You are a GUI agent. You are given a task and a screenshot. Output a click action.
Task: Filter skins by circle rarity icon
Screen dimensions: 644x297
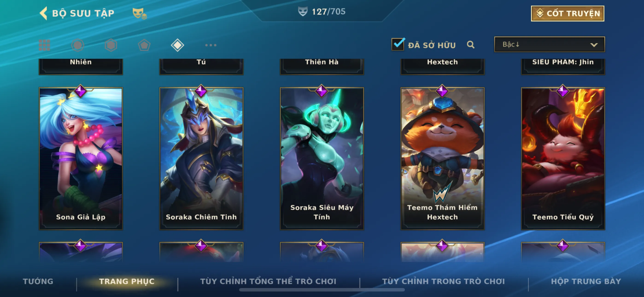[x=77, y=45]
